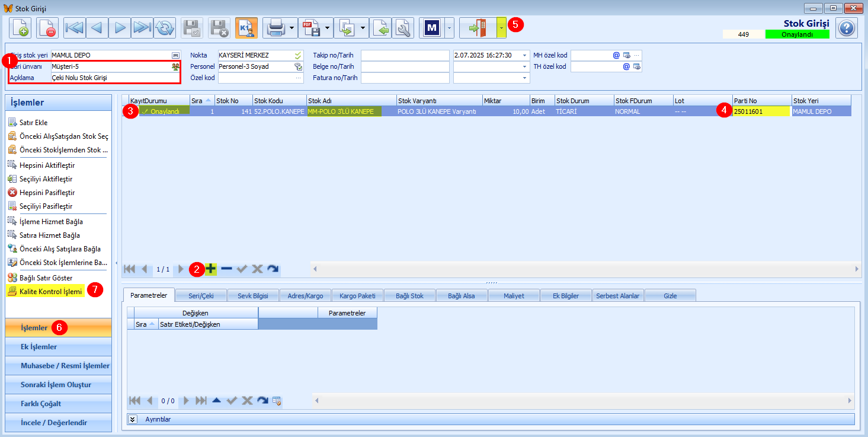Open the Adres/Kargo tab
The height and width of the screenshot is (437, 868).
(x=305, y=295)
